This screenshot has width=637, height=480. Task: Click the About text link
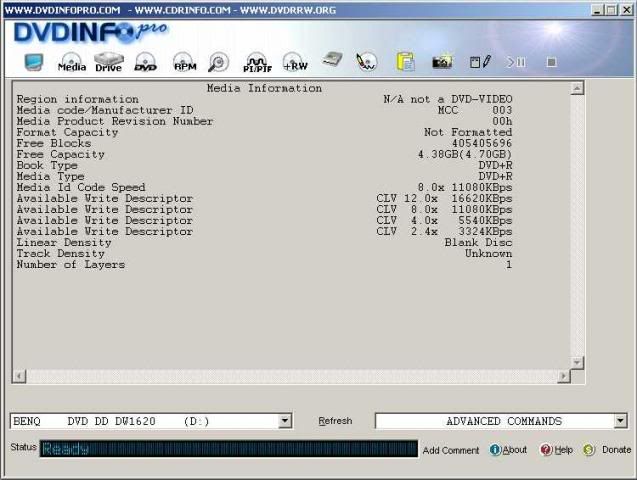[x=515, y=450]
